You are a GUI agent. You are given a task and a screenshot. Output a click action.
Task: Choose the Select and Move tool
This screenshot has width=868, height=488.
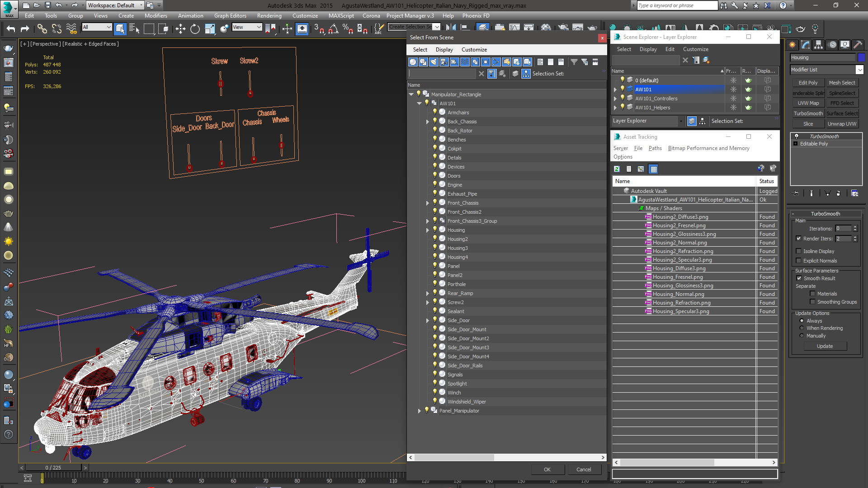point(180,29)
